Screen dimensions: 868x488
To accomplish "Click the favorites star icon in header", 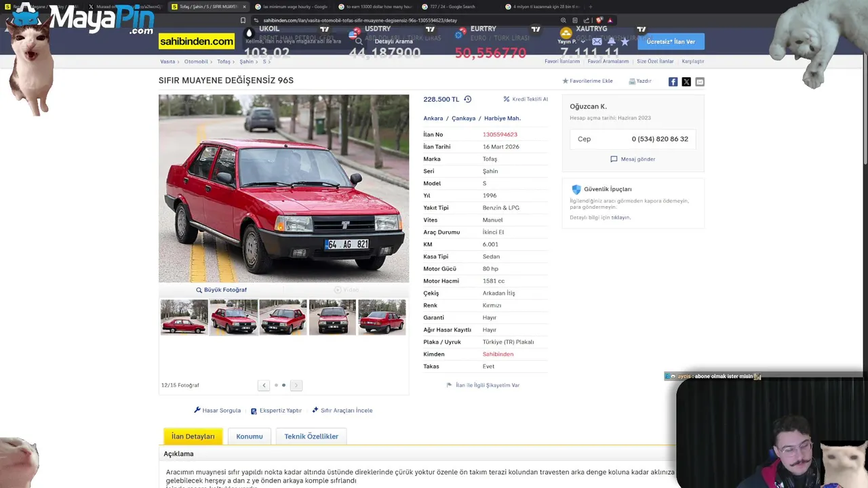I will pos(625,41).
